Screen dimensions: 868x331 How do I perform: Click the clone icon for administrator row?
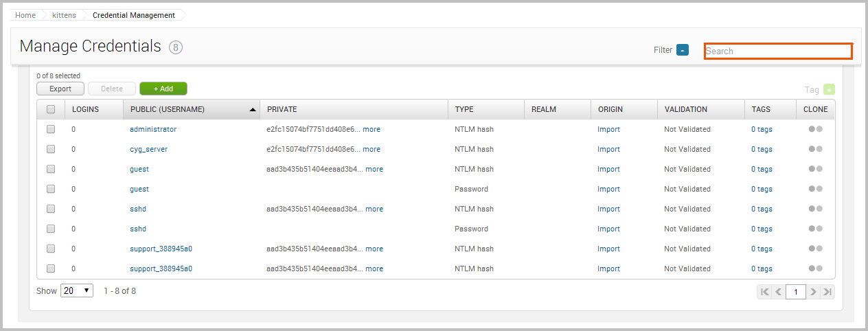pos(816,129)
